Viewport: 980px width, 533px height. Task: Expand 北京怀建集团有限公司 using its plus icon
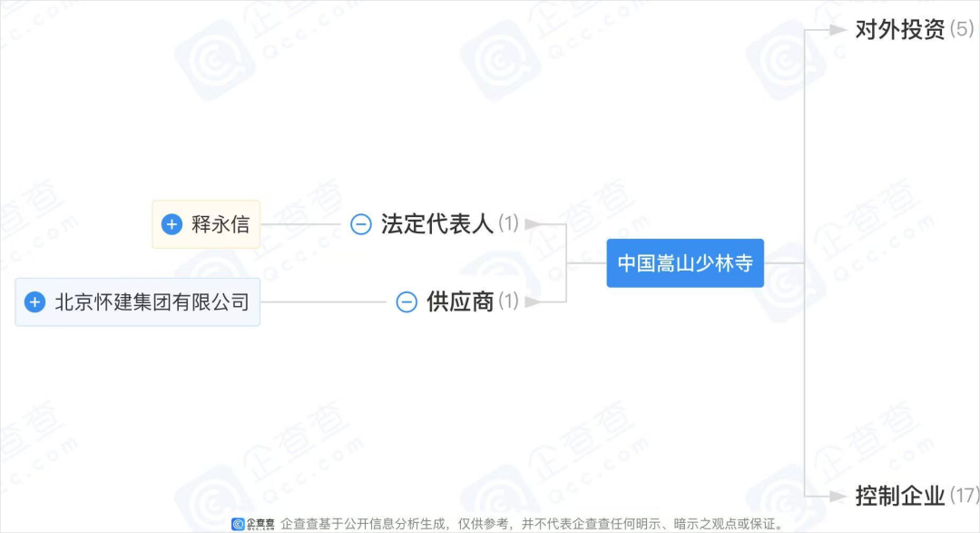tap(35, 302)
